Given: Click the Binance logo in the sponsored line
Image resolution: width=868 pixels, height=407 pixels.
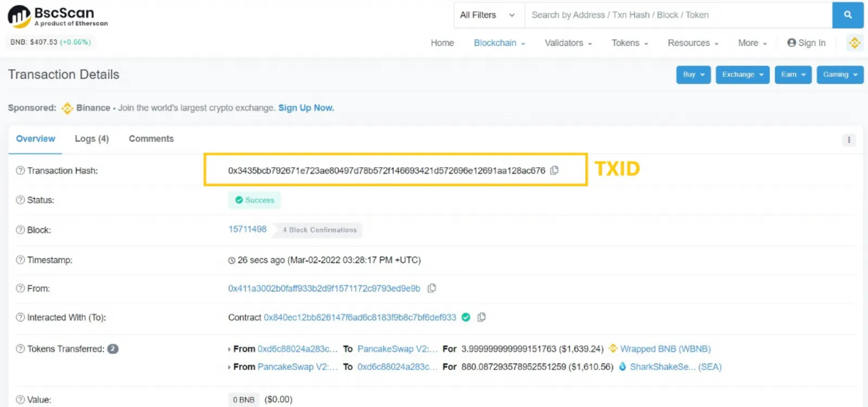Looking at the screenshot, I should (67, 108).
